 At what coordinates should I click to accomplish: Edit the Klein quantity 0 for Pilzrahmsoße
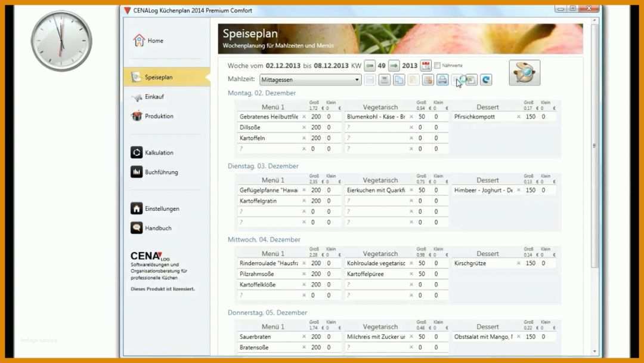pos(329,274)
